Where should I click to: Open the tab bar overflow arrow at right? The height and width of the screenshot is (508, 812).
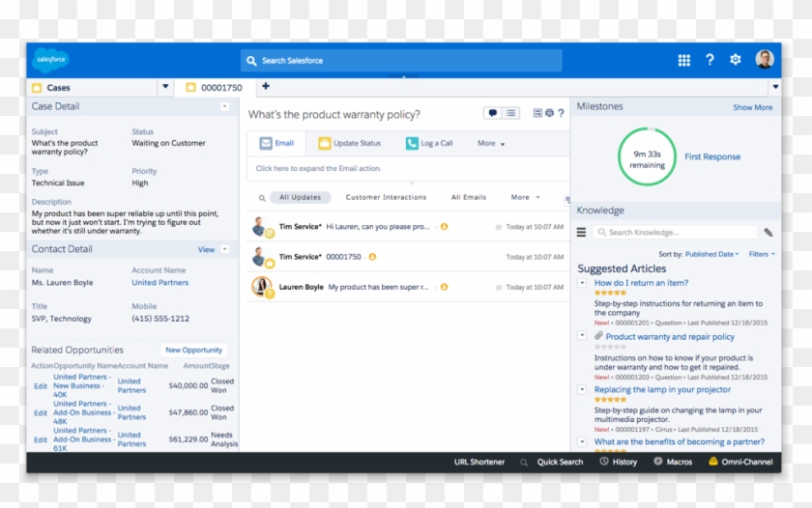[x=775, y=87]
